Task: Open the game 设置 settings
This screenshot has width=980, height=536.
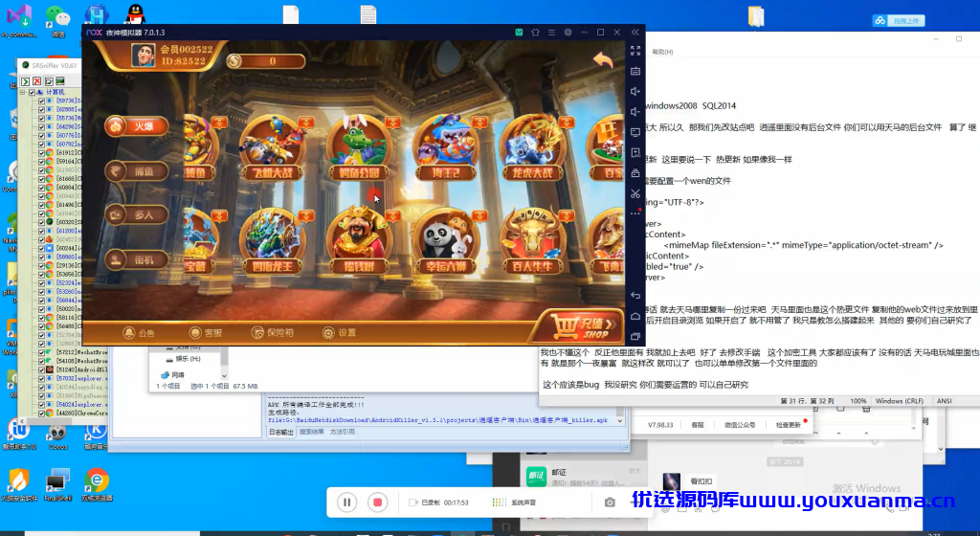Action: tap(339, 332)
